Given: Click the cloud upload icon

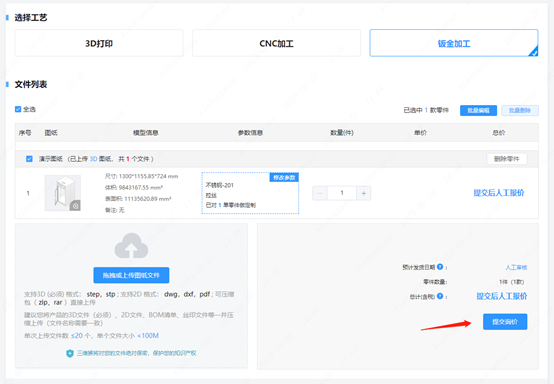Looking at the screenshot, I should pos(131,246).
